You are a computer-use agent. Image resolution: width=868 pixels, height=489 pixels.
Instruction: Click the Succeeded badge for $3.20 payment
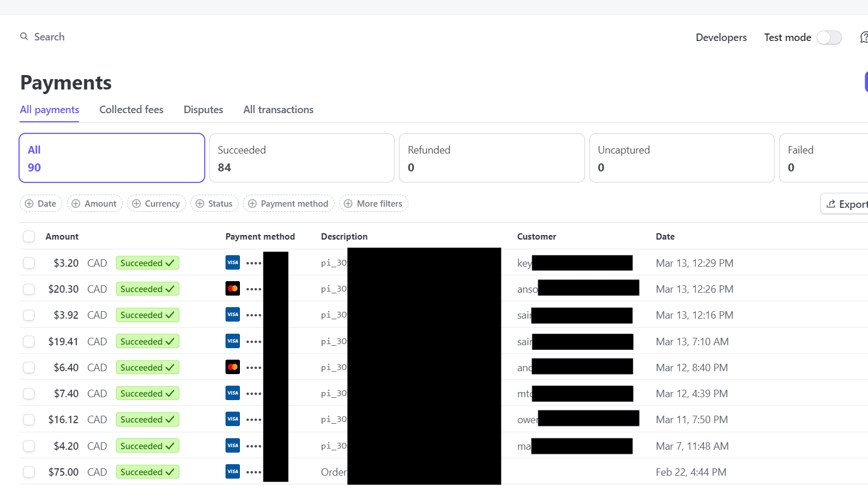point(148,263)
